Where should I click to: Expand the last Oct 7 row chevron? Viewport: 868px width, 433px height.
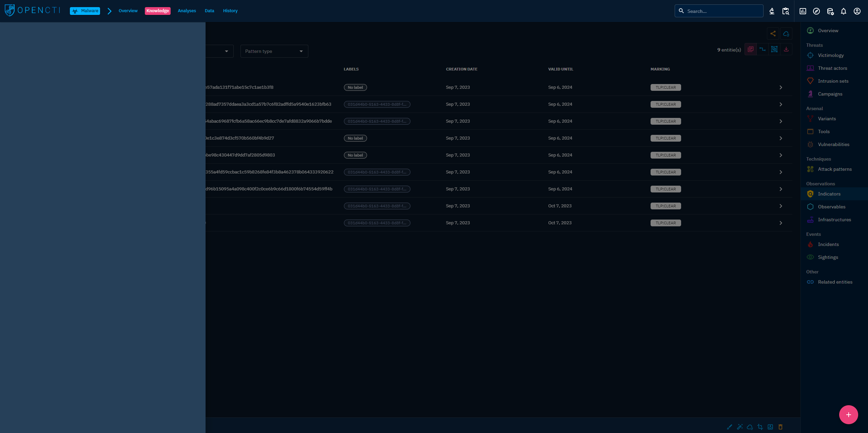click(x=781, y=223)
